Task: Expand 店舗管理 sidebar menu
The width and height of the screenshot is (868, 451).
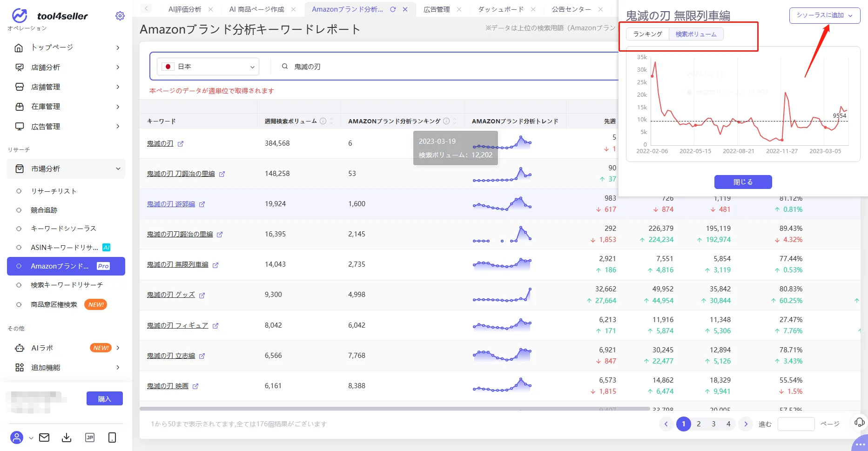Action: [x=66, y=87]
